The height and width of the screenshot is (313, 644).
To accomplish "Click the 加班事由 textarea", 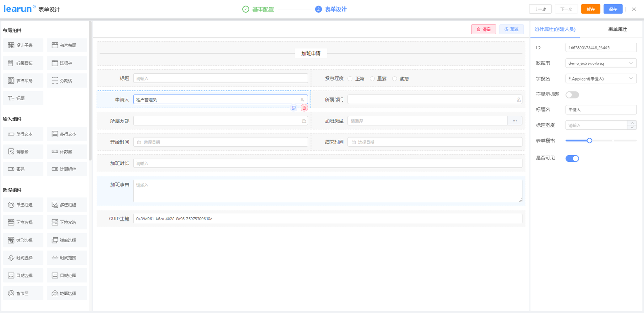I will coord(328,191).
